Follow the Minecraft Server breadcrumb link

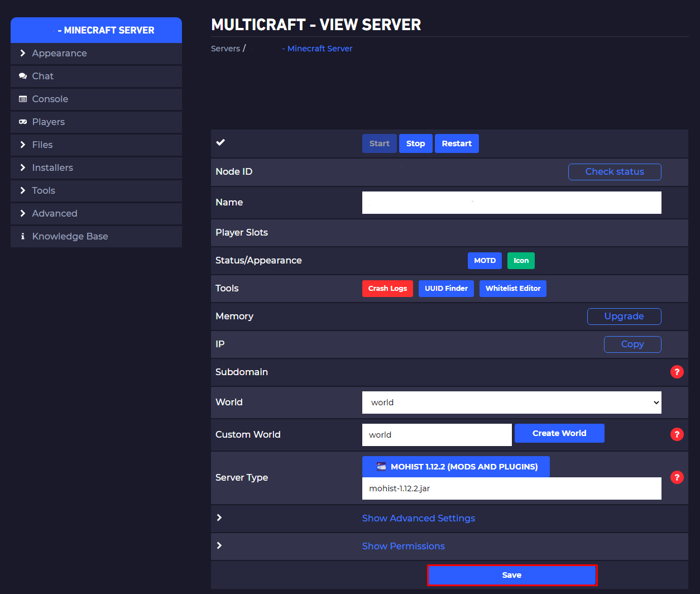[319, 49]
